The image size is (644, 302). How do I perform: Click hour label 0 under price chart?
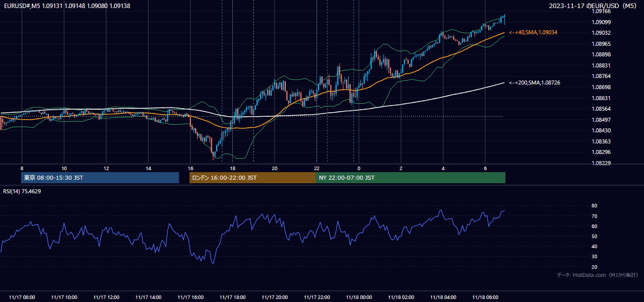click(x=359, y=169)
